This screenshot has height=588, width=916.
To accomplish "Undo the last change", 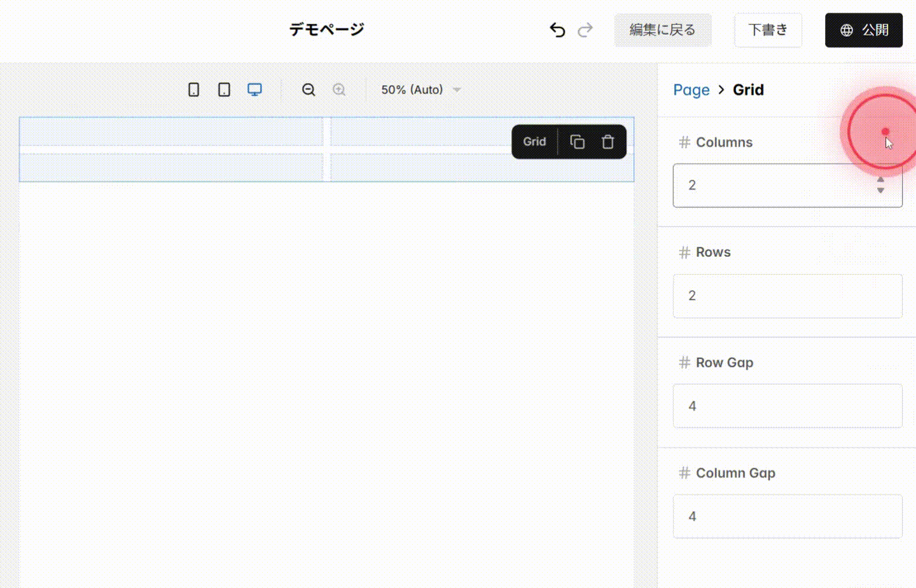I will click(x=557, y=29).
